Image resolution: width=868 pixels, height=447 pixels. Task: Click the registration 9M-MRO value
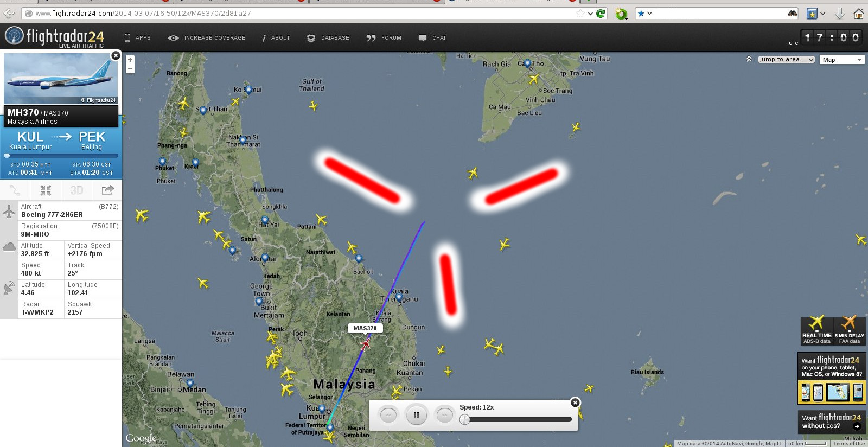pyautogui.click(x=35, y=234)
